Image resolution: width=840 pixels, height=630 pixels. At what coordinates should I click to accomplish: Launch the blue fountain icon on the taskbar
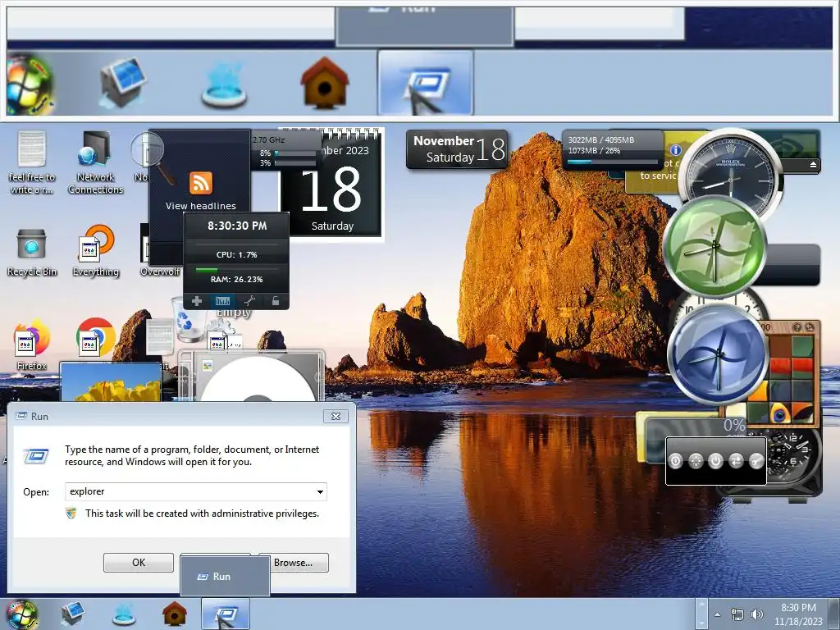coord(124,615)
